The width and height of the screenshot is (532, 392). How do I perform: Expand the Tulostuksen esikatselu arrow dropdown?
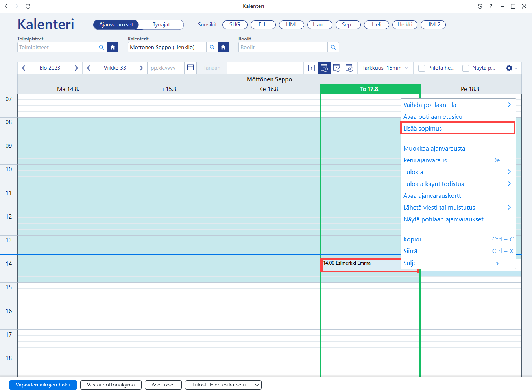[257, 385]
